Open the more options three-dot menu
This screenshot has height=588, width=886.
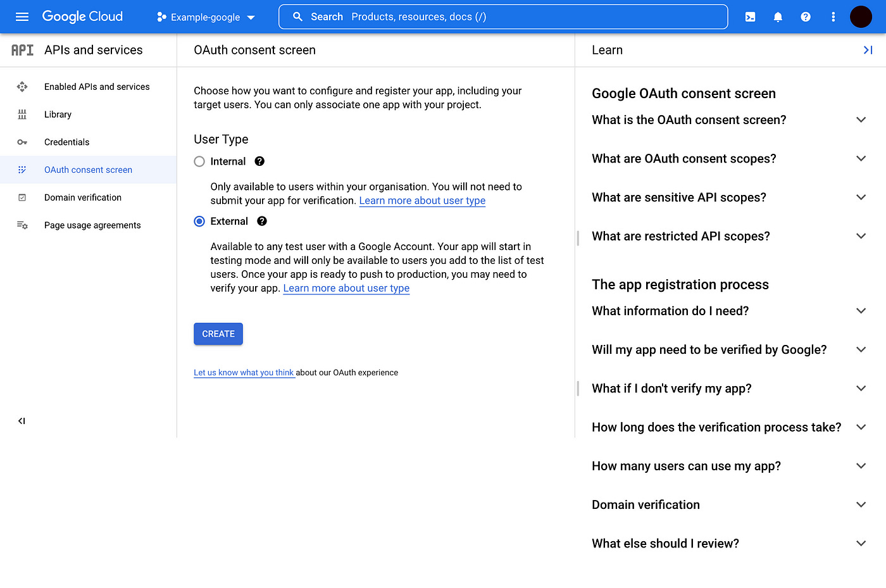(x=833, y=16)
